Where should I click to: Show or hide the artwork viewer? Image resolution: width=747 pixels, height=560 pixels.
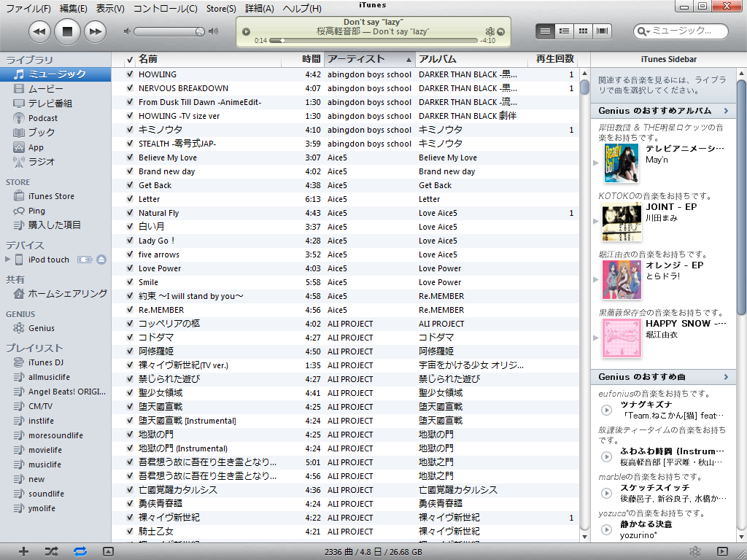[108, 551]
